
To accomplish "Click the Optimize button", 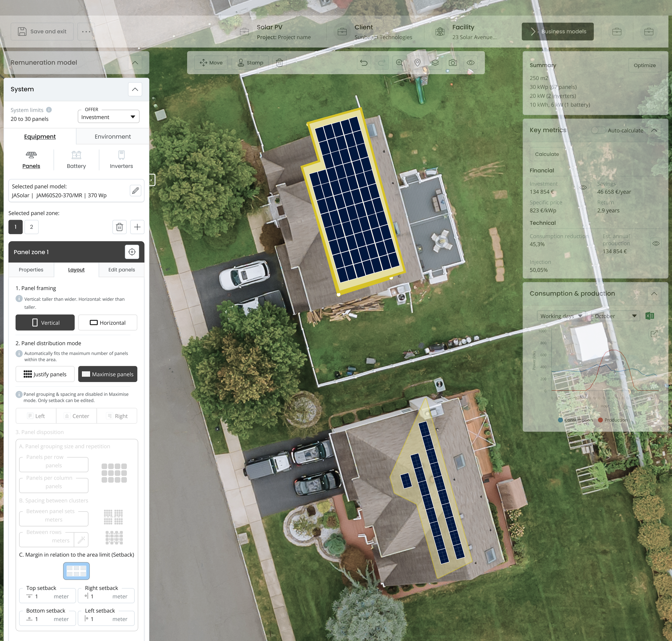I will coord(644,66).
